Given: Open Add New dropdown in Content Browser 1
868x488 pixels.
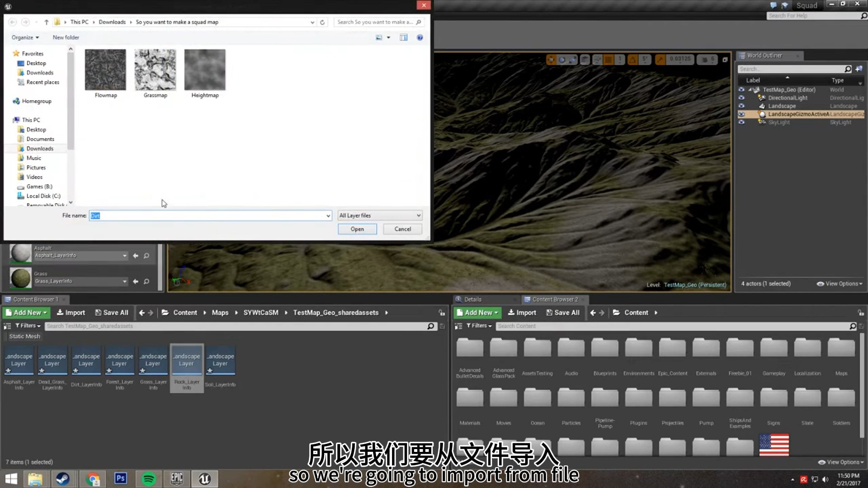Looking at the screenshot, I should click(x=27, y=313).
